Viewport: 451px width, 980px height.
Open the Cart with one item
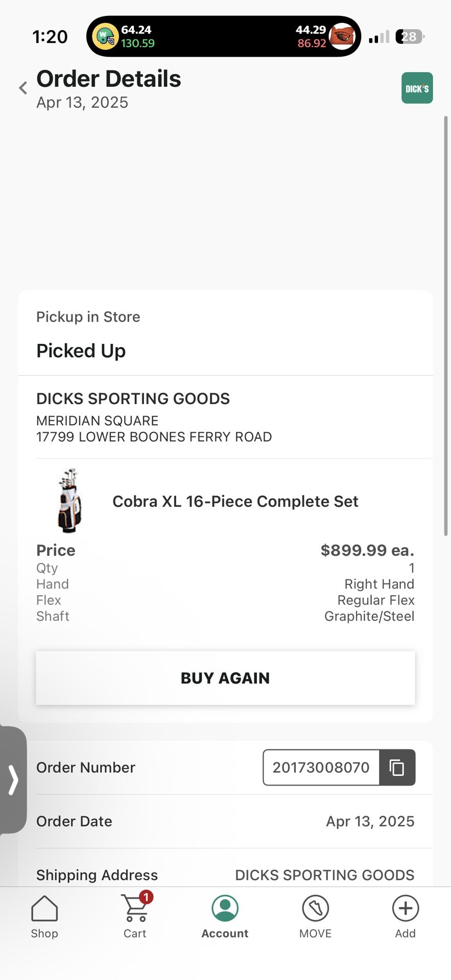[135, 917]
